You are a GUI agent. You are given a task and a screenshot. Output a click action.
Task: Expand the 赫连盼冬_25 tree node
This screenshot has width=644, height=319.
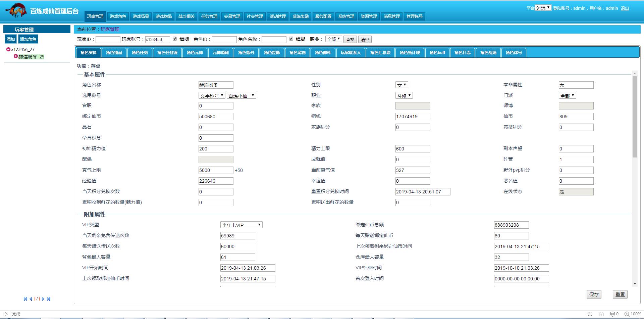point(15,56)
